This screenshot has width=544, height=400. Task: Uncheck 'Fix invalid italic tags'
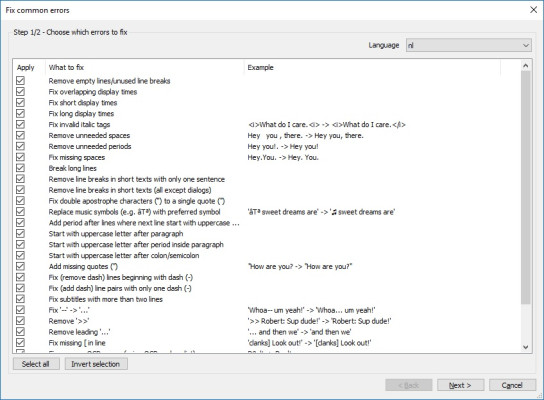20,124
